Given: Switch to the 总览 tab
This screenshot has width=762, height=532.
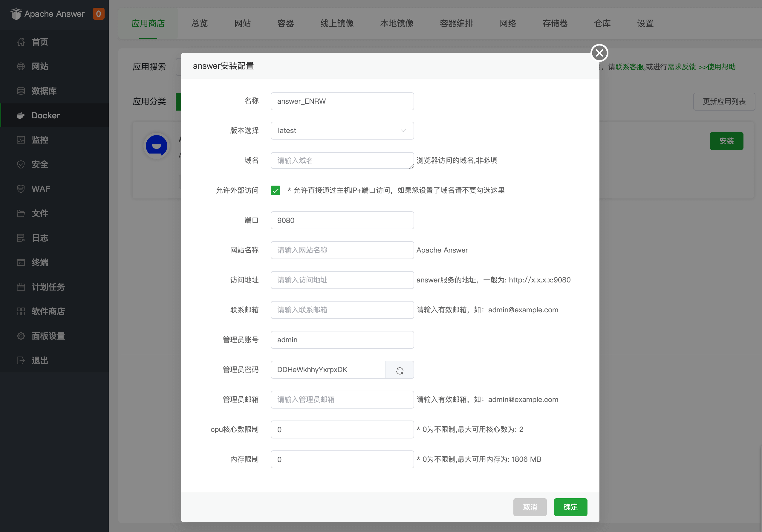Looking at the screenshot, I should click(x=199, y=24).
